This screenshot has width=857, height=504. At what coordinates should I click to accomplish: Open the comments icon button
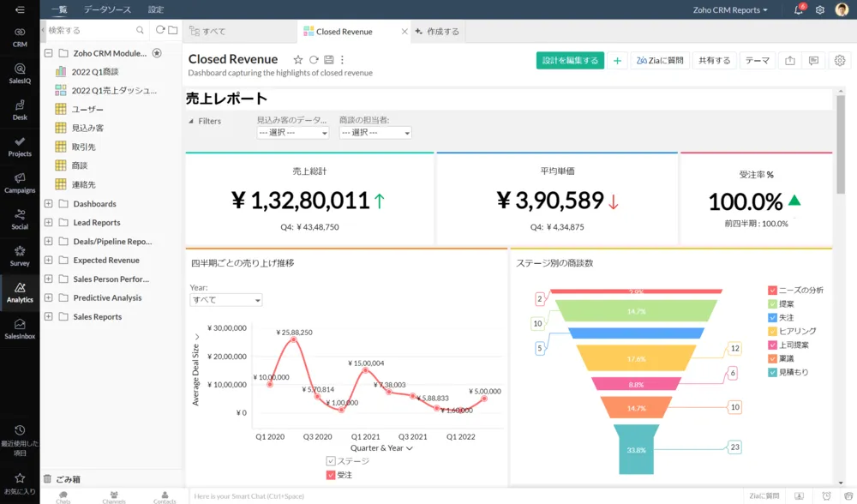click(813, 60)
